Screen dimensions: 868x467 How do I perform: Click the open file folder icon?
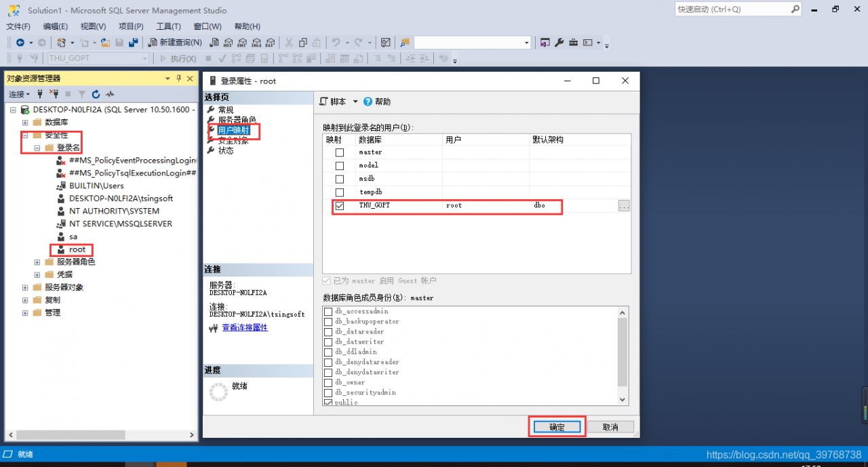(105, 42)
